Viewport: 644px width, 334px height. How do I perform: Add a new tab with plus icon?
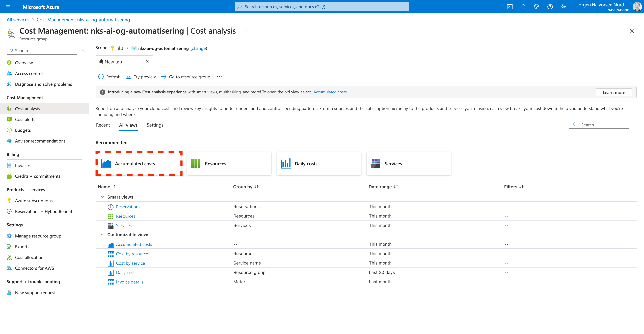click(x=160, y=61)
